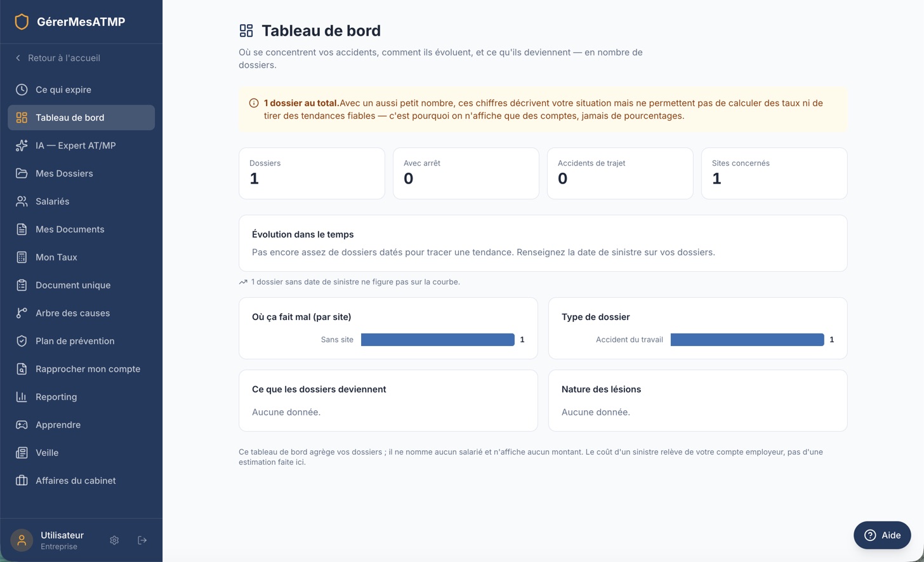Click the branch icon for Arbre des causes
Image resolution: width=924 pixels, height=562 pixels.
(22, 313)
